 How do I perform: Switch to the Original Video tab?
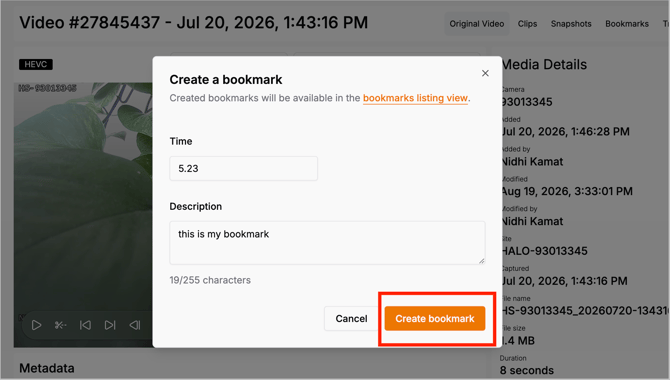coord(477,24)
